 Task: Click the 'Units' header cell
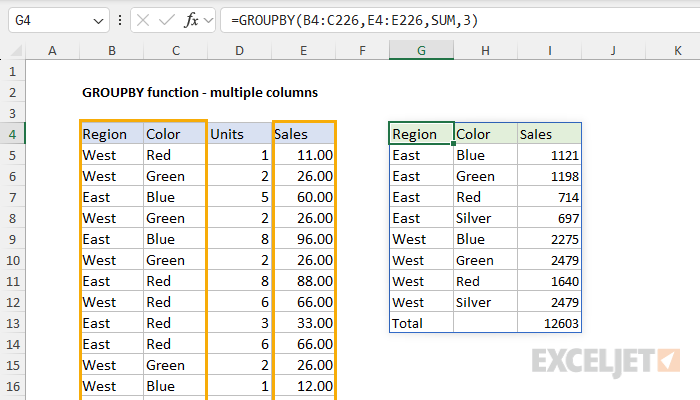tap(240, 134)
